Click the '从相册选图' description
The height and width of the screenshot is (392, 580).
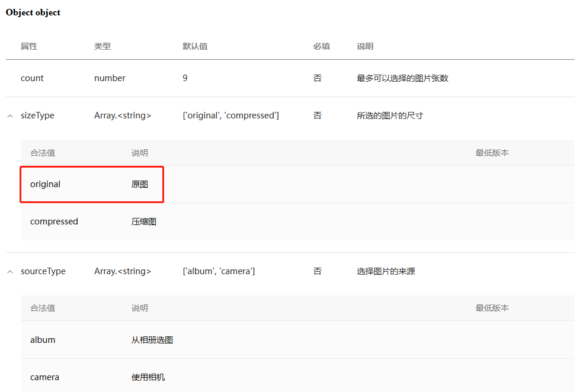tap(152, 340)
